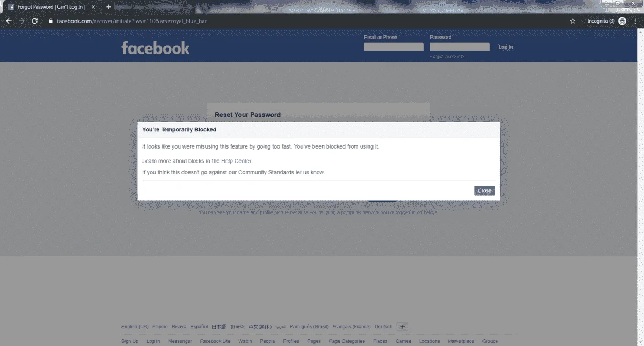The image size is (644, 346).
Task: Click the browser forward arrow
Action: [x=21, y=21]
